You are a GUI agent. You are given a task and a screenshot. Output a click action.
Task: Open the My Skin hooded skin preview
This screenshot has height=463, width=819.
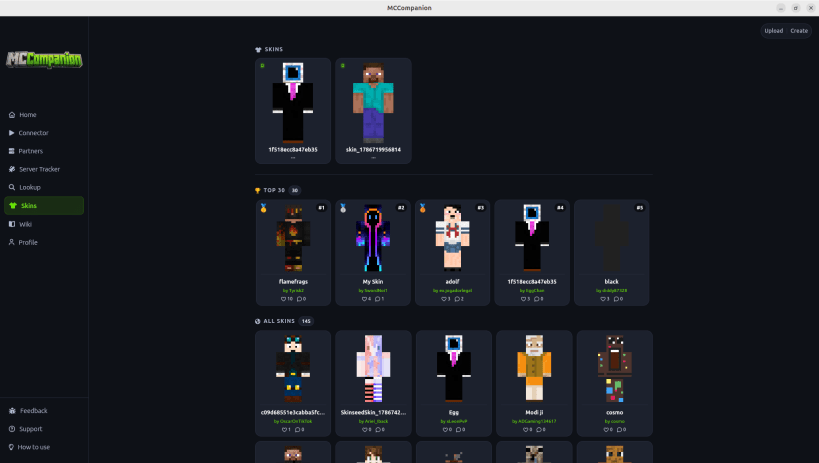click(x=373, y=238)
